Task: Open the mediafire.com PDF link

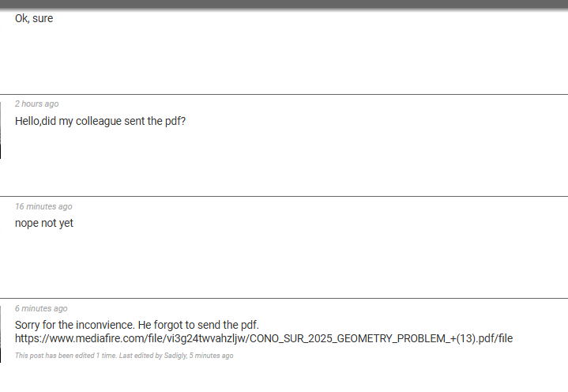Action: [x=264, y=338]
